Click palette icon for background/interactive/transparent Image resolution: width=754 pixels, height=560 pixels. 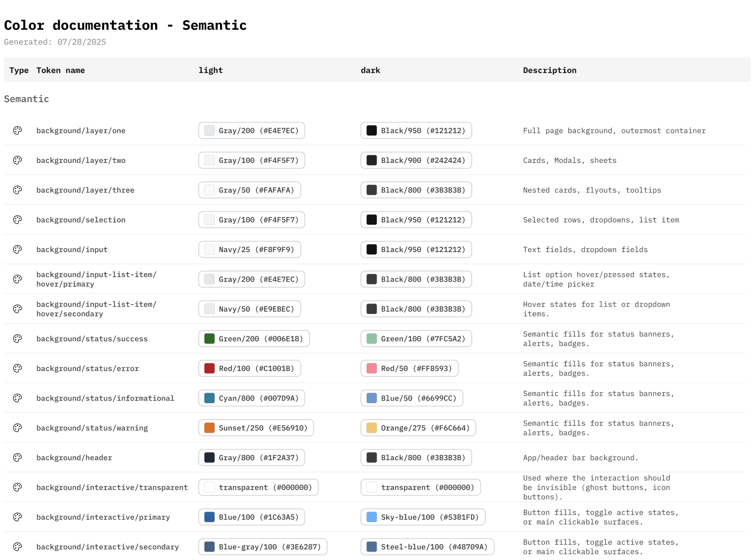(x=17, y=487)
